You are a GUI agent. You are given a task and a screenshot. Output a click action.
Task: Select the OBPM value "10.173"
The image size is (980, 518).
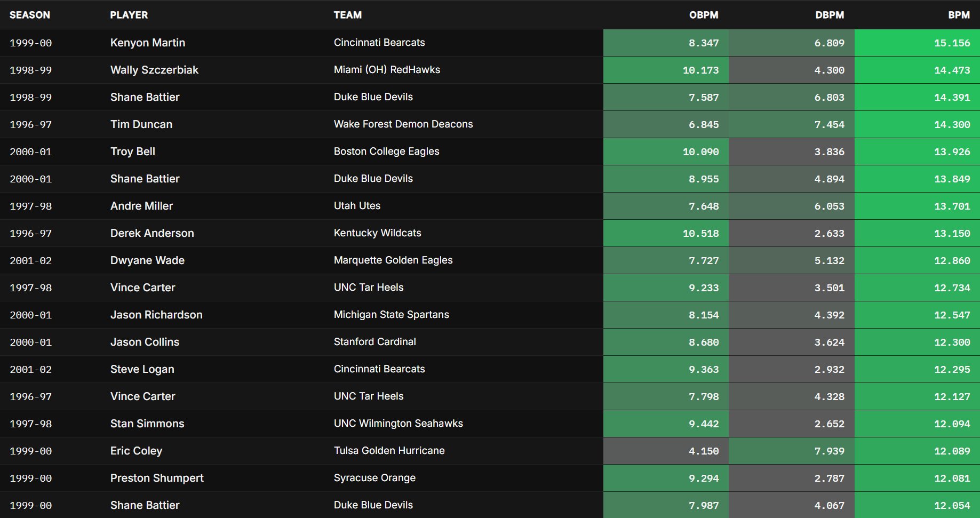701,70
